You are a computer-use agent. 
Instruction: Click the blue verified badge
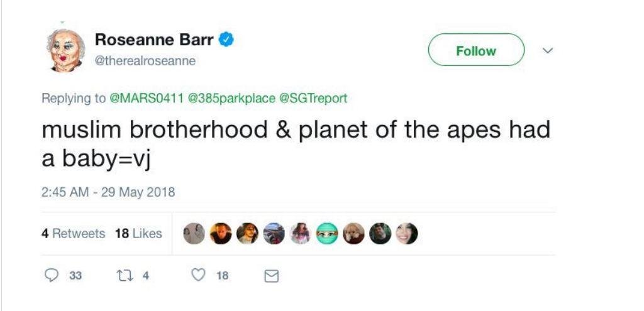click(x=227, y=40)
